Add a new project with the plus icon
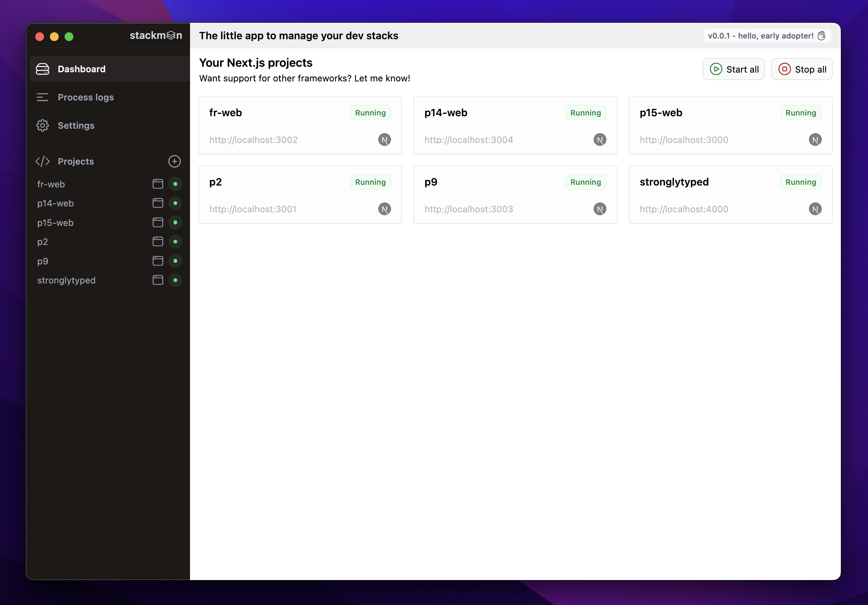 coord(174,161)
